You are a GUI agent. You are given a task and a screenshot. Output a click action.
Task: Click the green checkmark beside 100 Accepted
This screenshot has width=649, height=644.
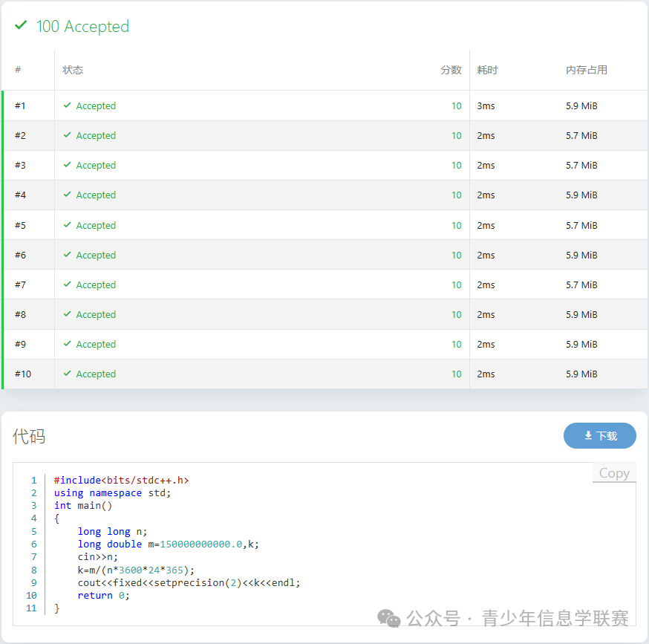pos(21,25)
